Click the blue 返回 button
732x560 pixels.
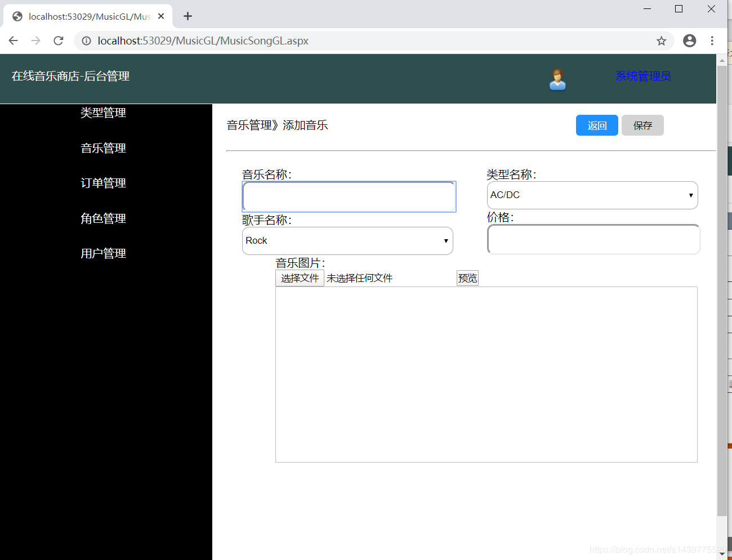coord(597,126)
